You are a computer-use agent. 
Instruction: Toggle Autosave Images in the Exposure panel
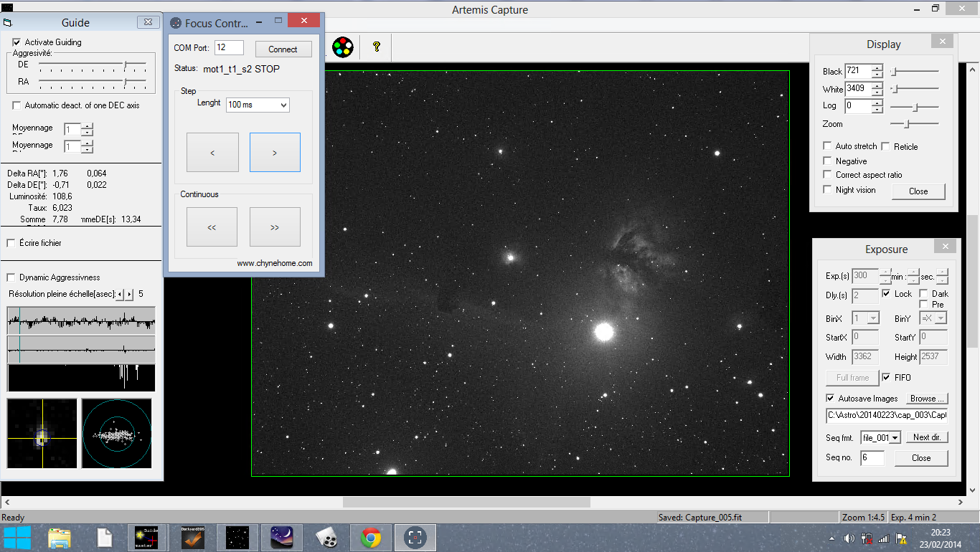(830, 399)
